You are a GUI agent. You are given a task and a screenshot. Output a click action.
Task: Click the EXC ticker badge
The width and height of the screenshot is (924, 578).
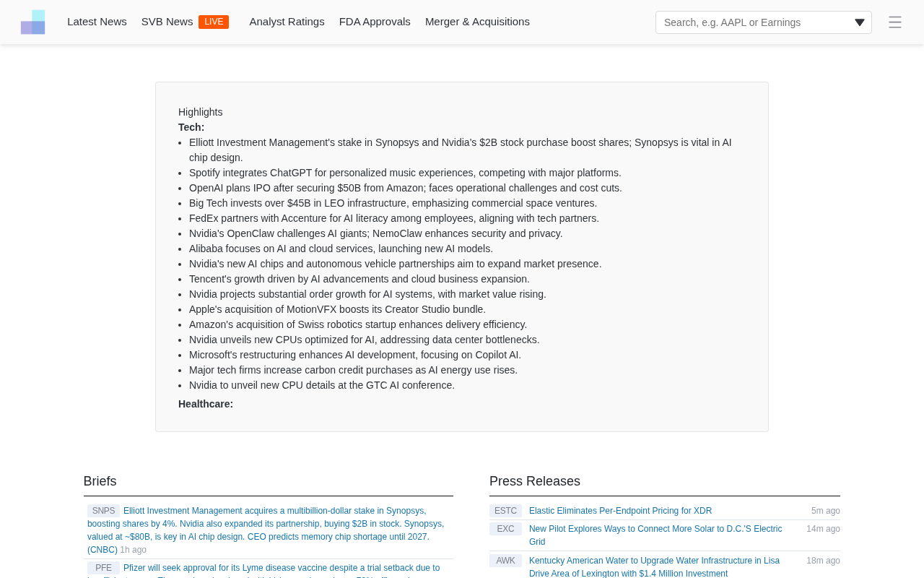505,529
